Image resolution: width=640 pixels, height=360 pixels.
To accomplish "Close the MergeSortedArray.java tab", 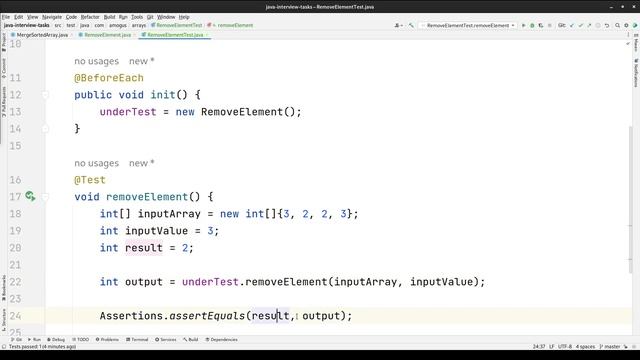I will tap(71, 35).
